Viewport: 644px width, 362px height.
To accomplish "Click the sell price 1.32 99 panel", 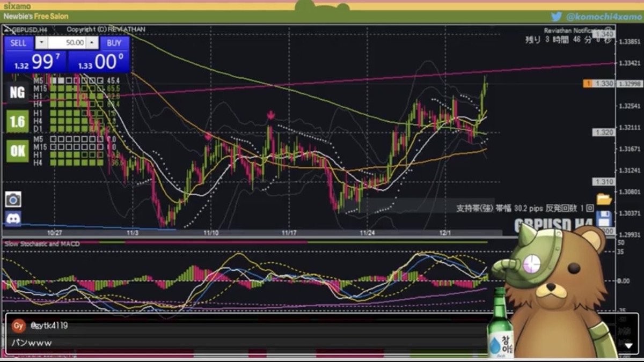I will [x=35, y=62].
